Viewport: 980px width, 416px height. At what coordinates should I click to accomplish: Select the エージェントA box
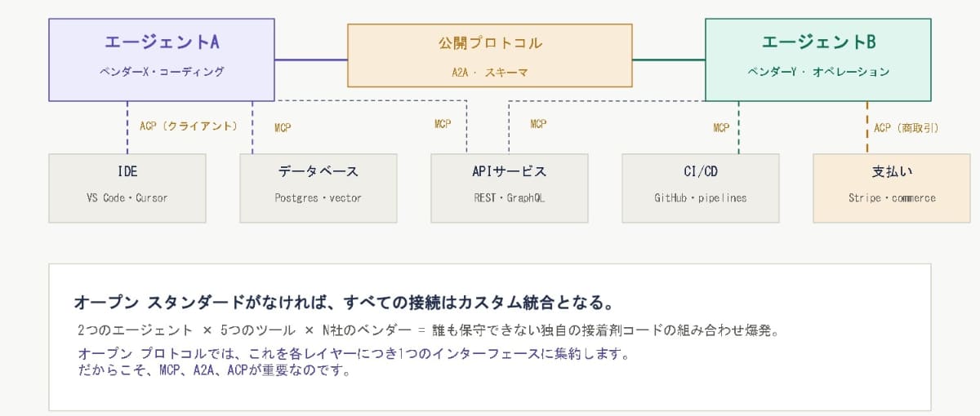tap(162, 60)
